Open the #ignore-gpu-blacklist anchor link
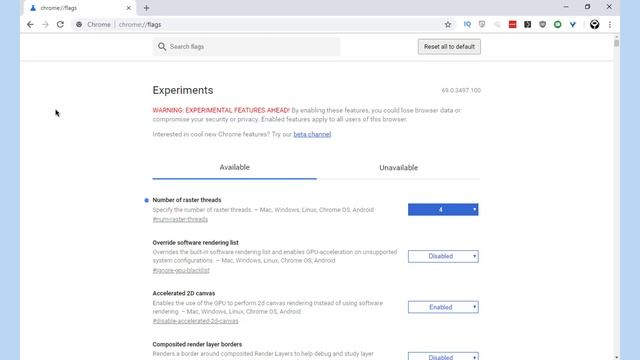Viewport: 640px width, 360px height. click(181, 270)
